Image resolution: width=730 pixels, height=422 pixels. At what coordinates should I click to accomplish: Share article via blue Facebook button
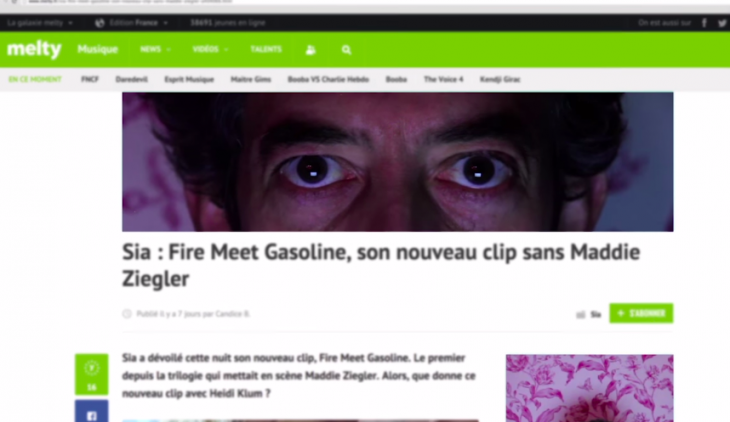(x=92, y=412)
